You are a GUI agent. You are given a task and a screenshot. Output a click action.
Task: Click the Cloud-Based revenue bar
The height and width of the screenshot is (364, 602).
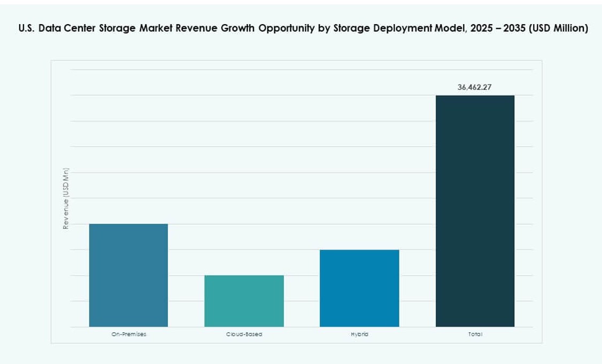tap(244, 301)
